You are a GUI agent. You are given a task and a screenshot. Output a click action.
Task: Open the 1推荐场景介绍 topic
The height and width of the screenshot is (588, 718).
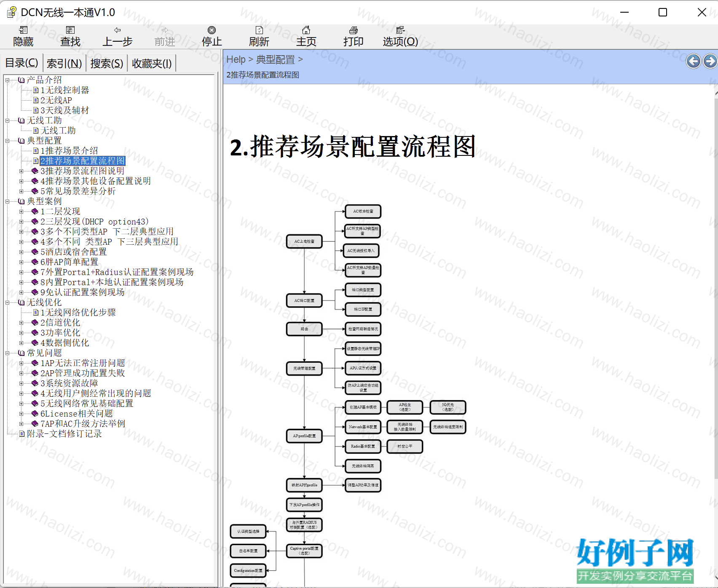[69, 151]
